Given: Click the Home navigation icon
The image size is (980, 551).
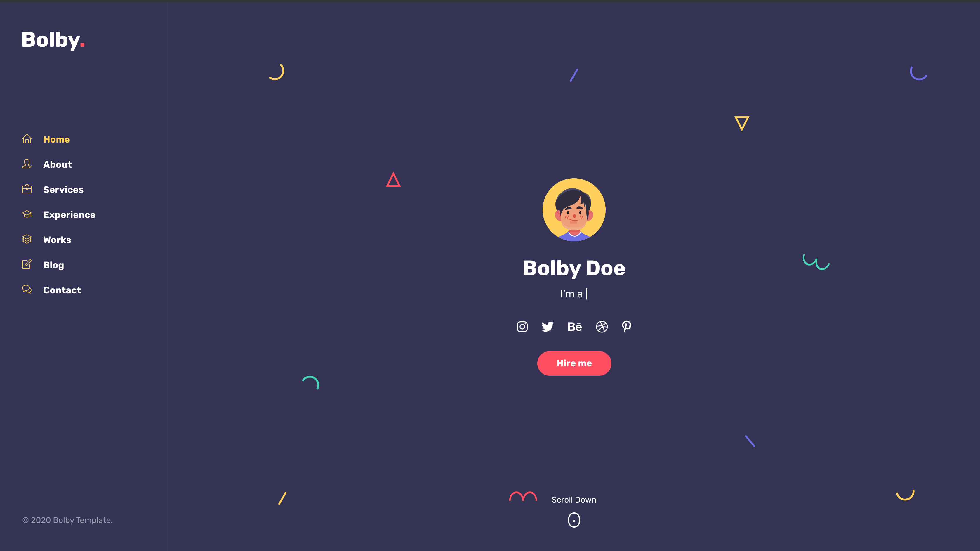Looking at the screenshot, I should (26, 138).
